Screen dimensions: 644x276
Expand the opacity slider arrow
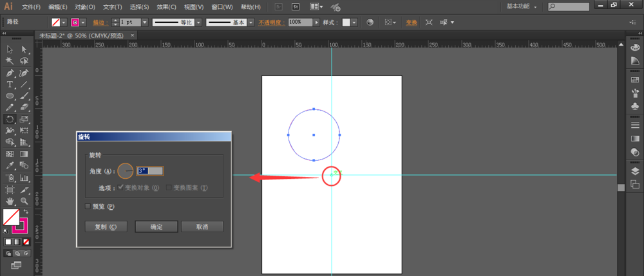317,23
